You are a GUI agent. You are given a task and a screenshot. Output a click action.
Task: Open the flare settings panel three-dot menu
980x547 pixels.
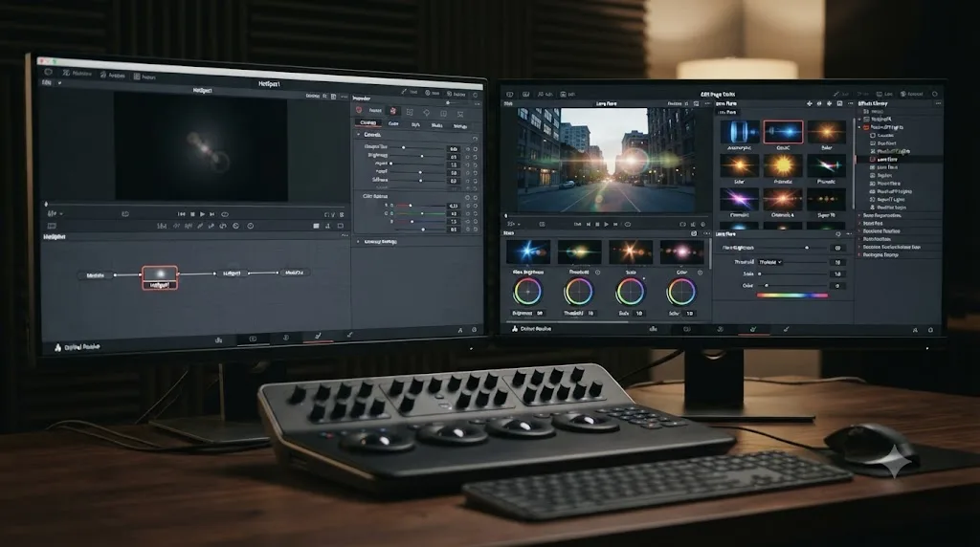click(848, 234)
